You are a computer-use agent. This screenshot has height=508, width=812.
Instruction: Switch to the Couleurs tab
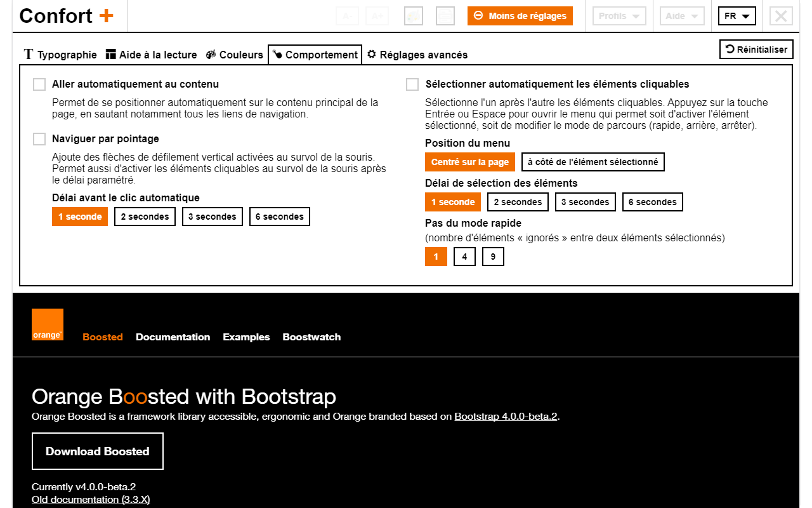click(235, 55)
